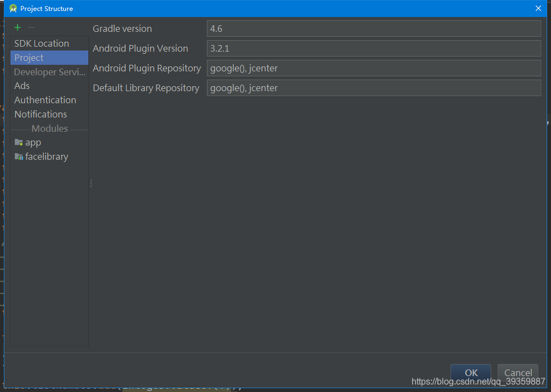Viewport: 551px width, 392px height.
Task: Select Developer Services entry in sidebar
Action: (49, 72)
